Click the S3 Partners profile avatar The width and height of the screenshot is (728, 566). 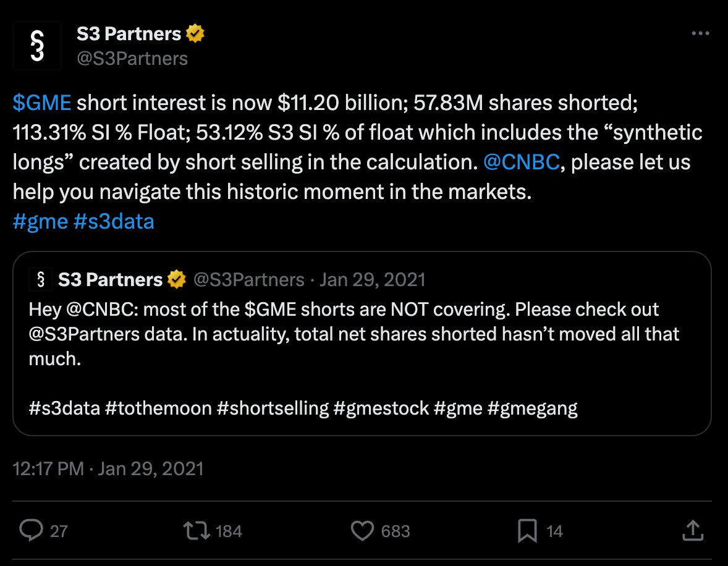tap(37, 46)
